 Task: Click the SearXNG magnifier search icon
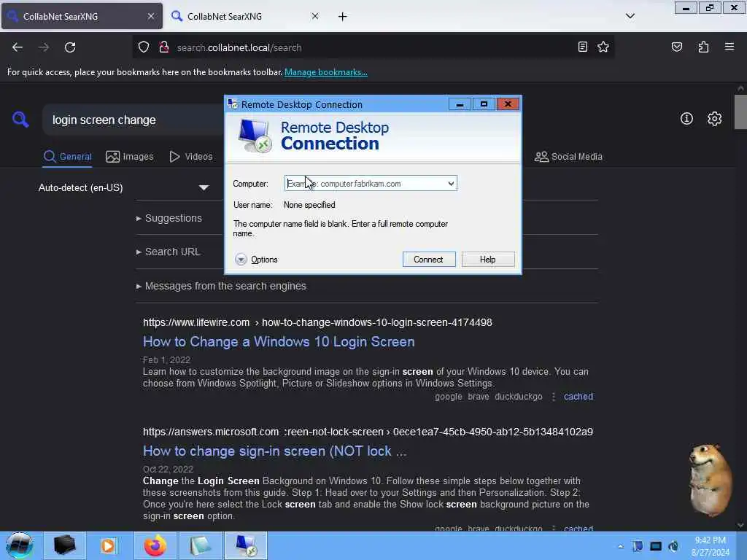point(20,119)
